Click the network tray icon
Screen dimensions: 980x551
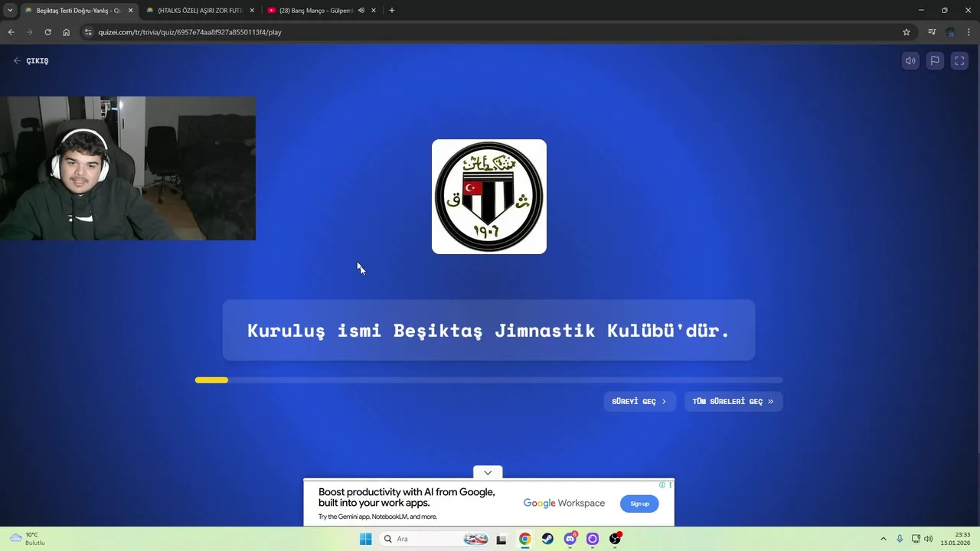click(916, 539)
